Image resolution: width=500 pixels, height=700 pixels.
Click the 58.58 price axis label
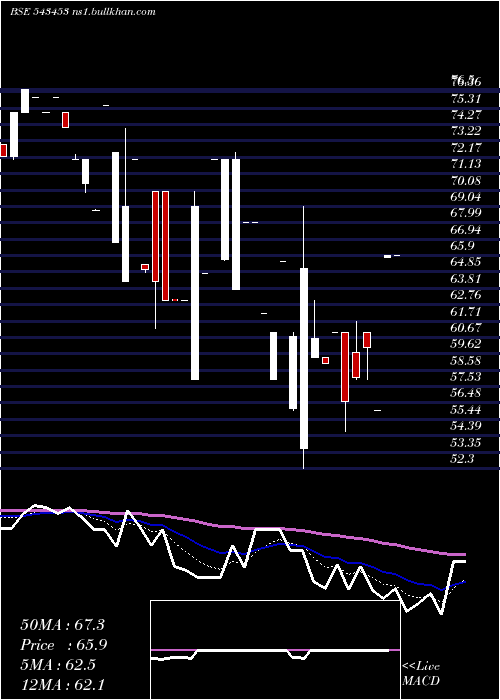coord(466,360)
